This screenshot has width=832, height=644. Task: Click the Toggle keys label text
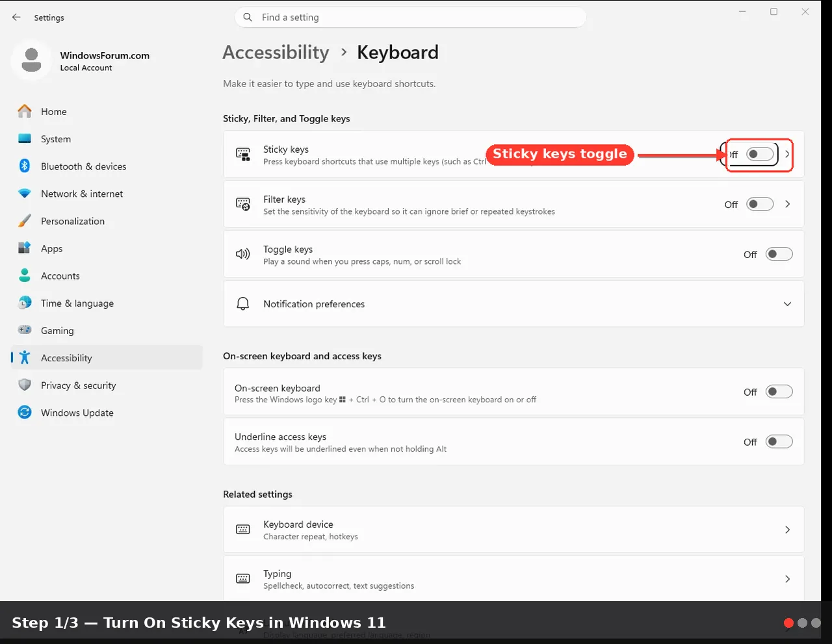[288, 249]
